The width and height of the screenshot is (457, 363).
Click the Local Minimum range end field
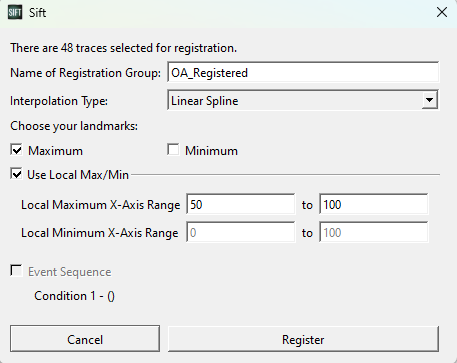coord(374,232)
